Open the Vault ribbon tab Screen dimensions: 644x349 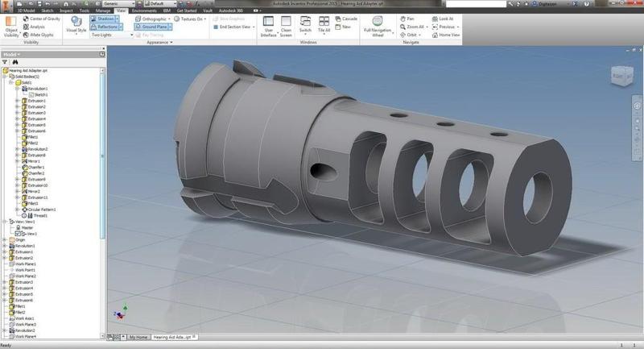(208, 10)
